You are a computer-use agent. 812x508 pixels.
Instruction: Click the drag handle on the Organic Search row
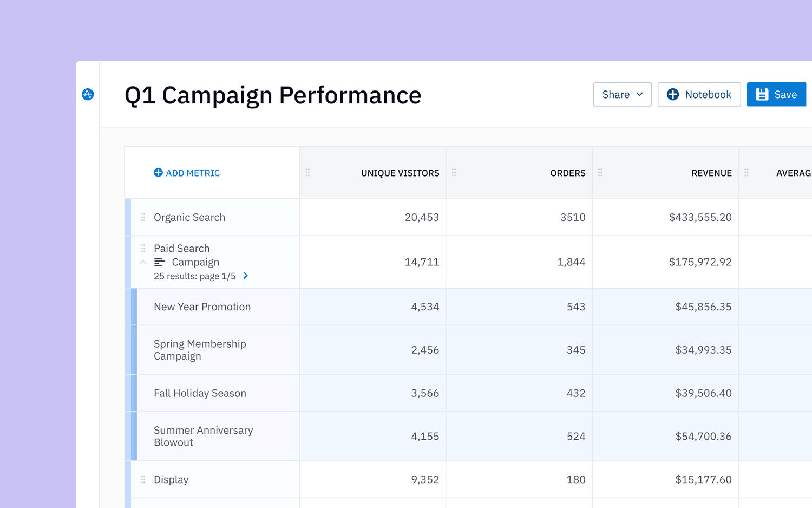143,217
